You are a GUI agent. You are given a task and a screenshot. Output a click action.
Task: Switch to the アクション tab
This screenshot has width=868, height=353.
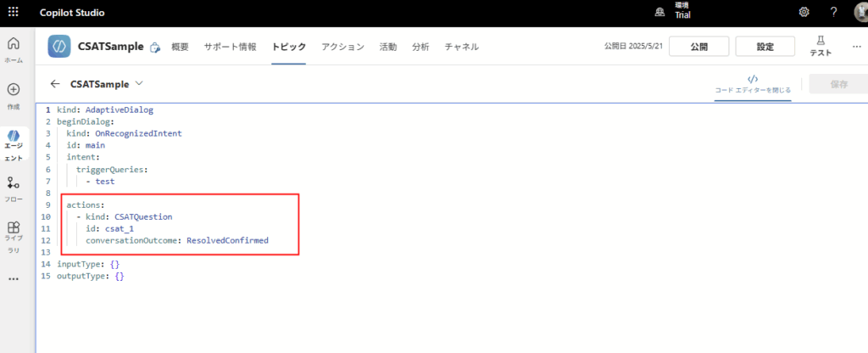tap(342, 48)
